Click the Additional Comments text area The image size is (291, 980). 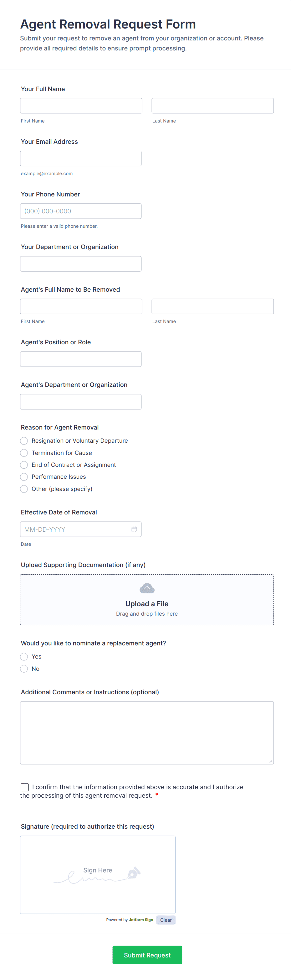pos(147,733)
